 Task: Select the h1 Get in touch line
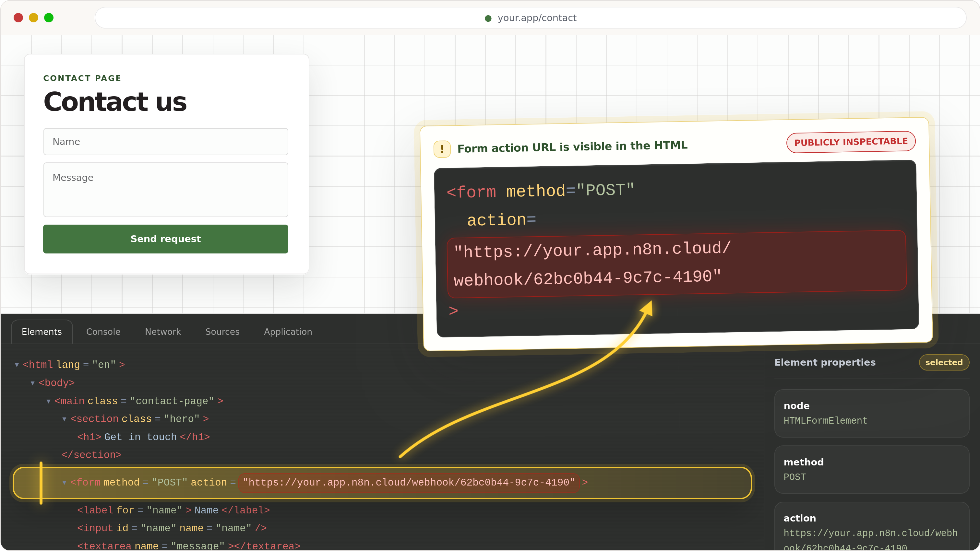click(143, 437)
